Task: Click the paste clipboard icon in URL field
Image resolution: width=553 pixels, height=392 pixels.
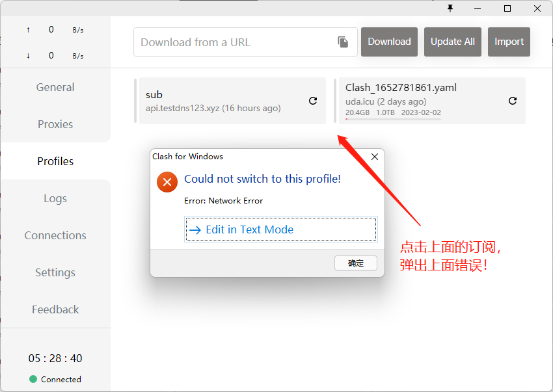Action: [x=343, y=42]
